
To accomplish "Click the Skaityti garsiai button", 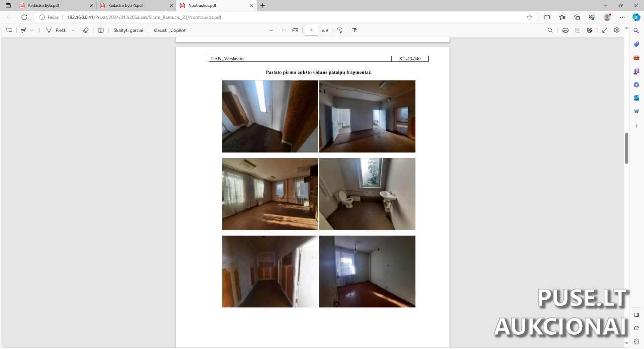I will [128, 30].
